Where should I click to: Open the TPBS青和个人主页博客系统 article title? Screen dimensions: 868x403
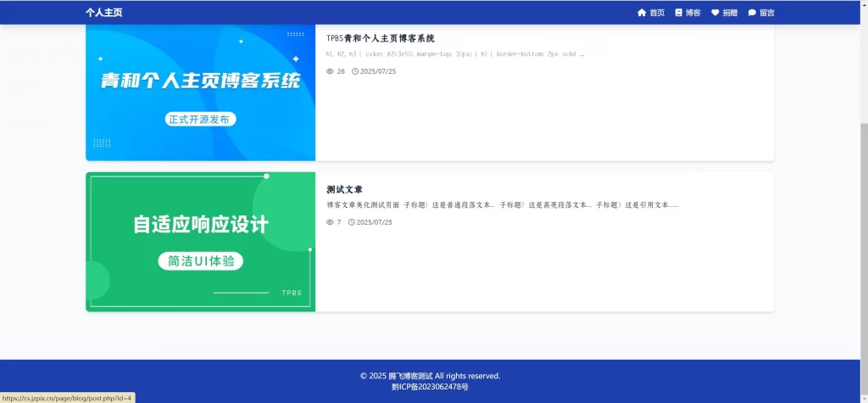(381, 38)
